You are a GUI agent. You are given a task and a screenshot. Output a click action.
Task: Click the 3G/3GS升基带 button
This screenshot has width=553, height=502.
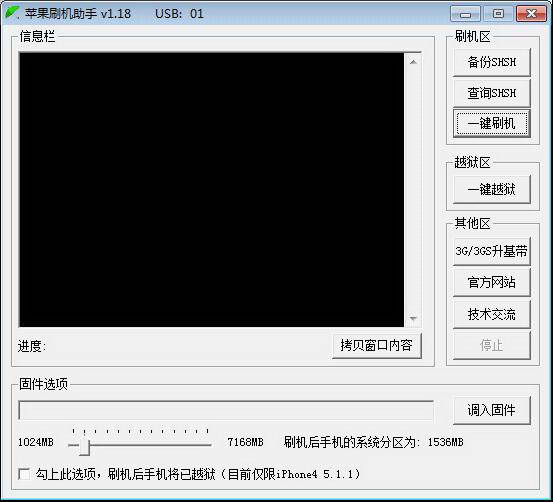point(492,251)
